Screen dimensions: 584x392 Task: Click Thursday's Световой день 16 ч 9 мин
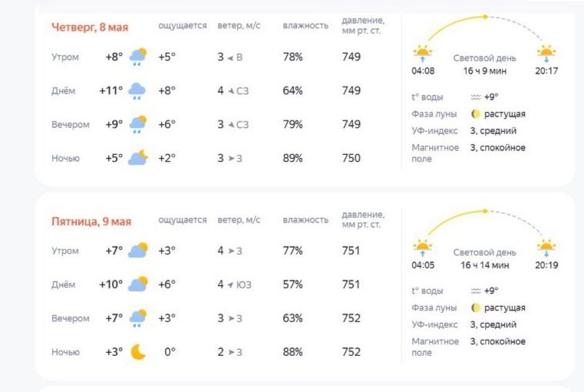[x=484, y=64]
